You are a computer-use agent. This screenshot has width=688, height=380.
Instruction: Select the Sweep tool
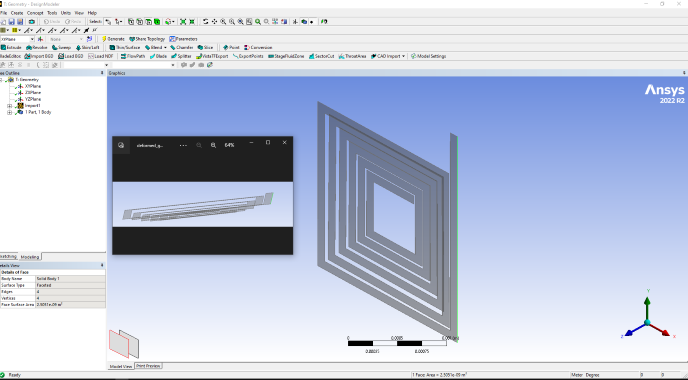click(61, 47)
